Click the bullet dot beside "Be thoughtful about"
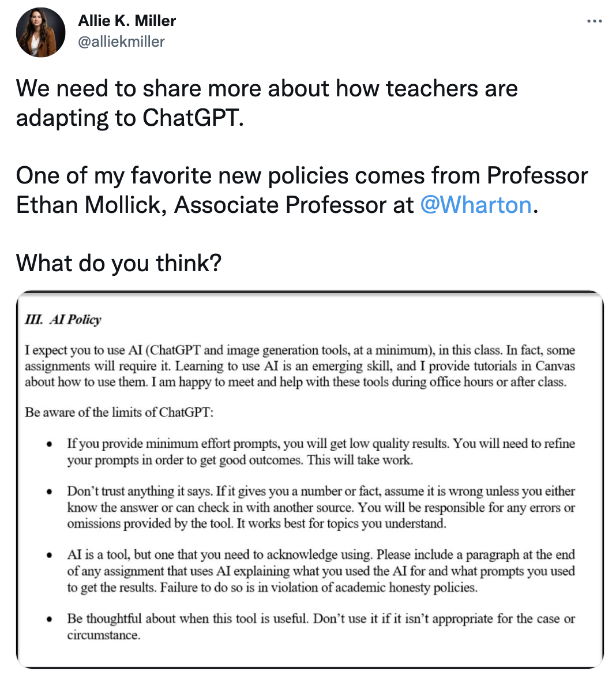This screenshot has width=616, height=682. click(50, 619)
